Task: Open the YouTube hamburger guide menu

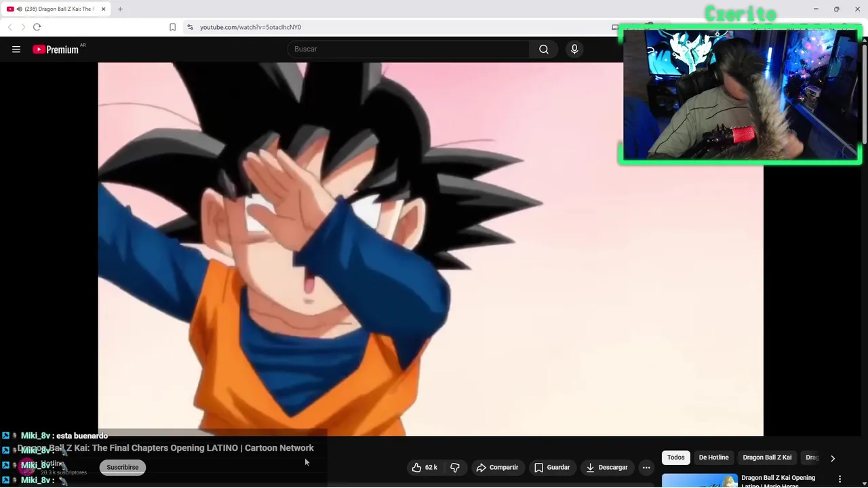Action: [16, 49]
